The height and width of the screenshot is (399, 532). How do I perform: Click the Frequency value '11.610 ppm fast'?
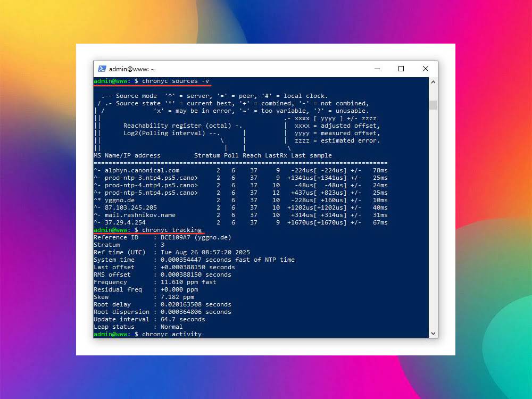tap(188, 282)
